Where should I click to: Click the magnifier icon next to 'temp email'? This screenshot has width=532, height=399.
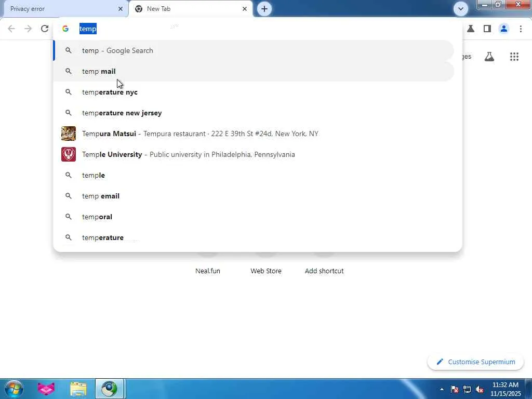[69, 196]
